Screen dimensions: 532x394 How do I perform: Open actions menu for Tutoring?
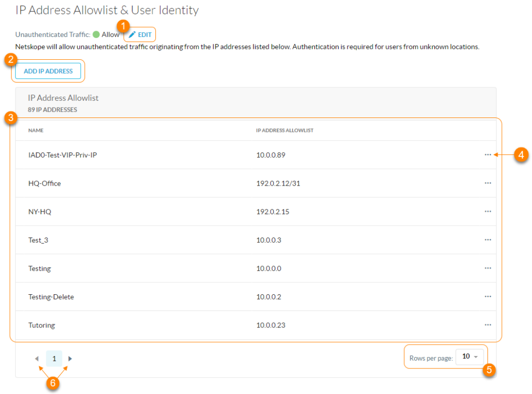click(x=488, y=325)
